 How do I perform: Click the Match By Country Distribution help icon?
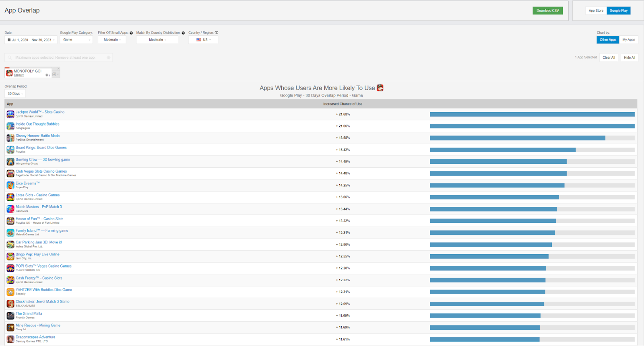(x=183, y=33)
